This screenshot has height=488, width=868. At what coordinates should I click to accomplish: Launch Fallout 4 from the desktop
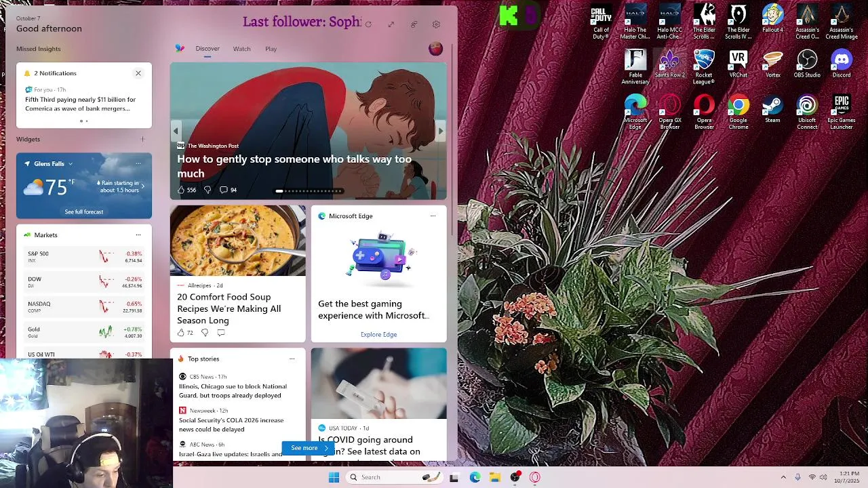(x=772, y=19)
